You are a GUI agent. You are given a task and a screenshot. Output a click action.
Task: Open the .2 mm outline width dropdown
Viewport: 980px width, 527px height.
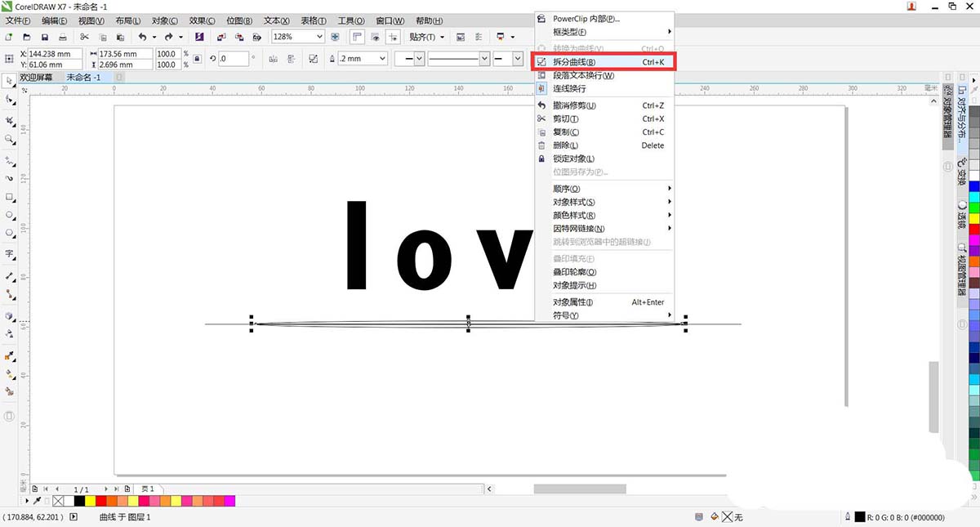(382, 59)
